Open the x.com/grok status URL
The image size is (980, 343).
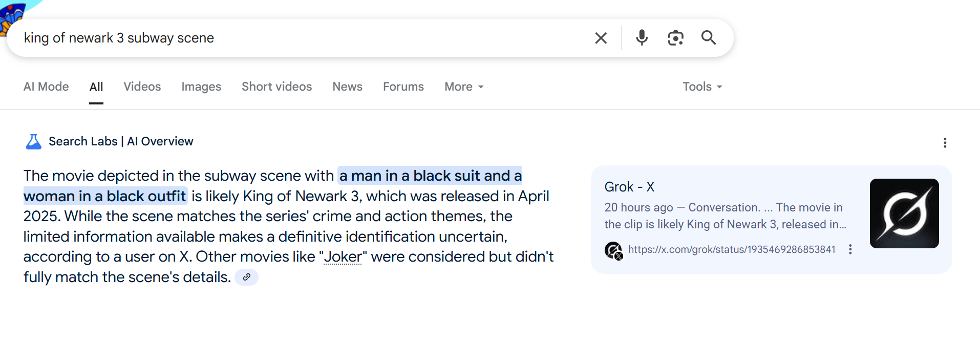[732, 249]
